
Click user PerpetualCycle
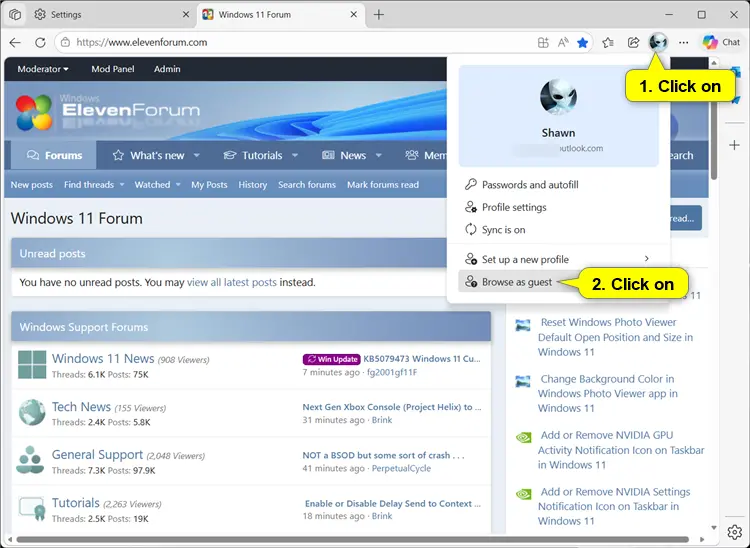pyautogui.click(x=401, y=468)
